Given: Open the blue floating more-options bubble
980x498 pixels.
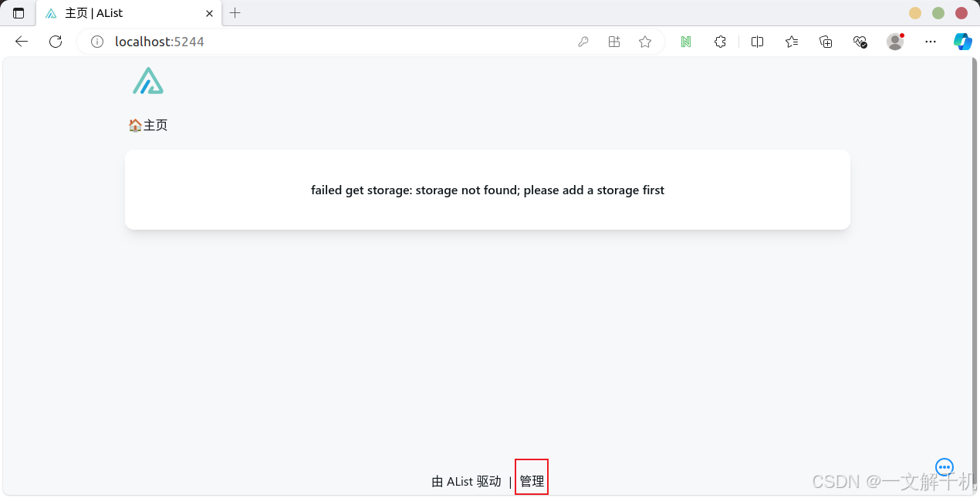Looking at the screenshot, I should pyautogui.click(x=945, y=467).
